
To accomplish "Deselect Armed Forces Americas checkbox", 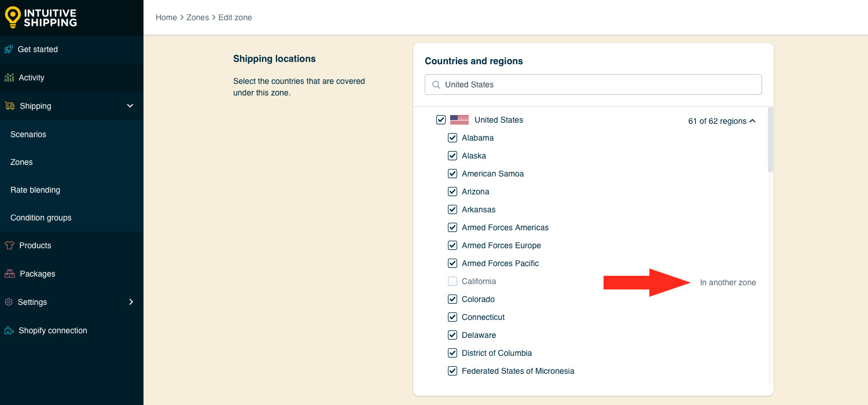I will (453, 227).
